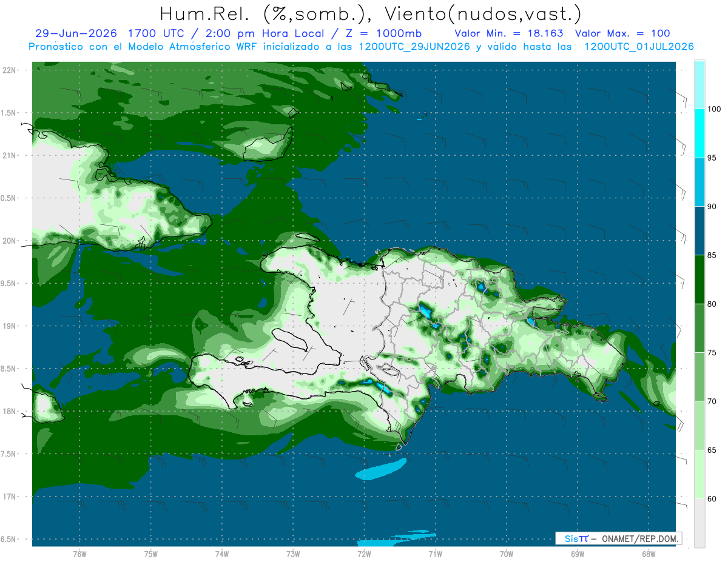Click the cyan 95–100 legend swatch
728x562 pixels.
click(699, 133)
